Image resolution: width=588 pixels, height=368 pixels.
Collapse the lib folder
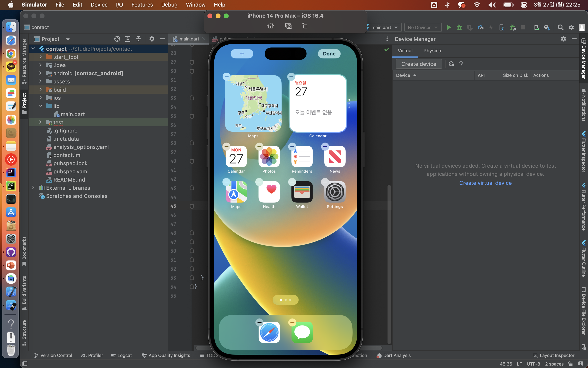pos(41,106)
